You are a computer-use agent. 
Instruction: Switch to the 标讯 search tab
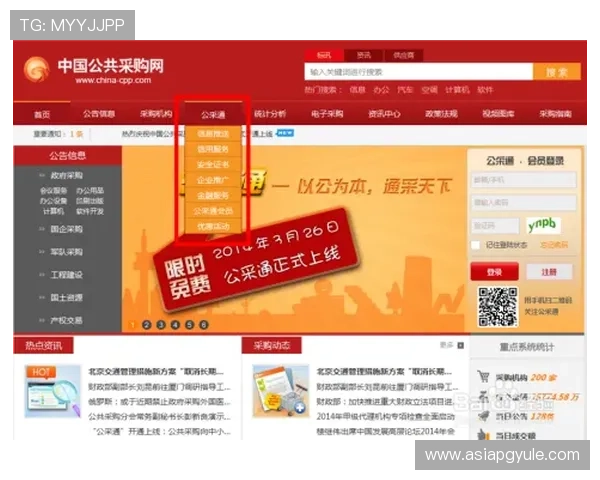324,55
